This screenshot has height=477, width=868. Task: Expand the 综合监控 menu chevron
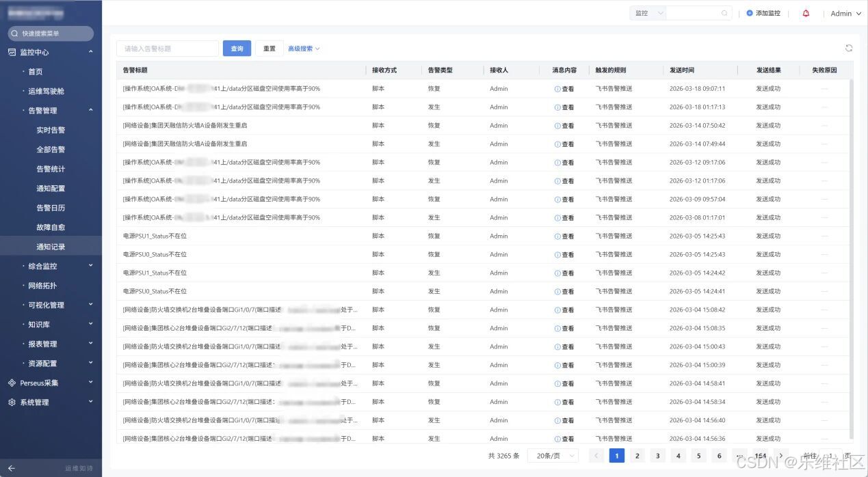click(x=91, y=266)
